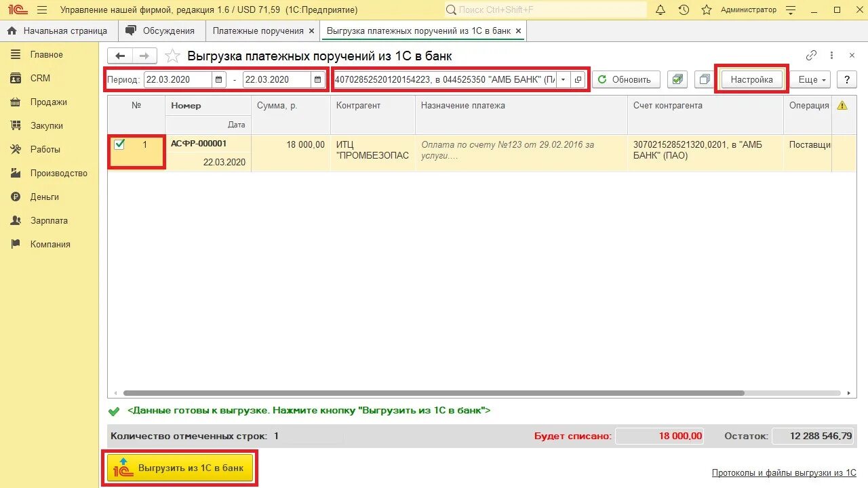Click the Обновить button
This screenshot has height=488, width=868.
pyautogui.click(x=625, y=79)
